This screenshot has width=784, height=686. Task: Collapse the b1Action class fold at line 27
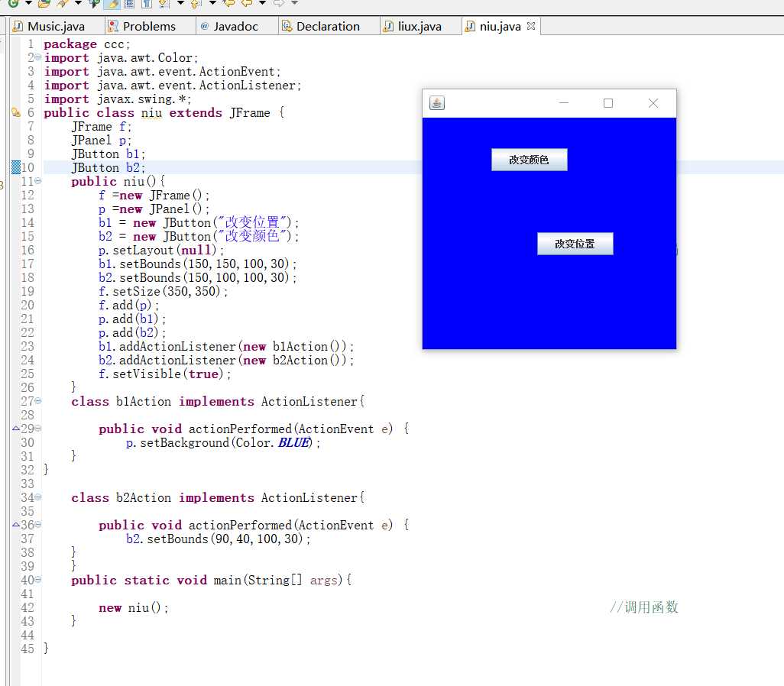coord(38,401)
